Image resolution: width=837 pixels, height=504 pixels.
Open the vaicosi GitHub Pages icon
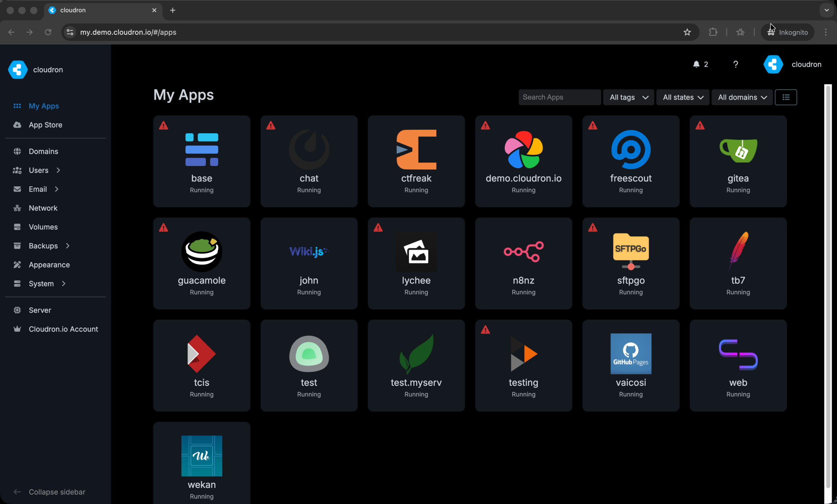point(631,354)
